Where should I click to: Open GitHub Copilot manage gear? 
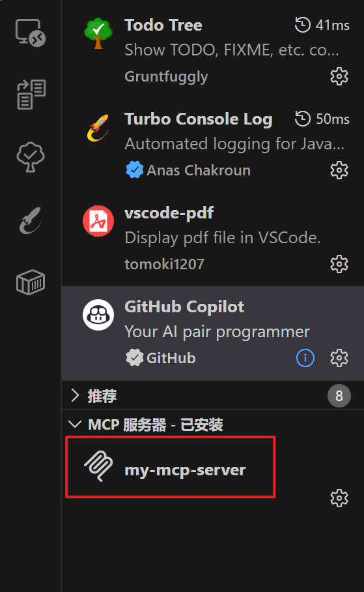pos(339,358)
